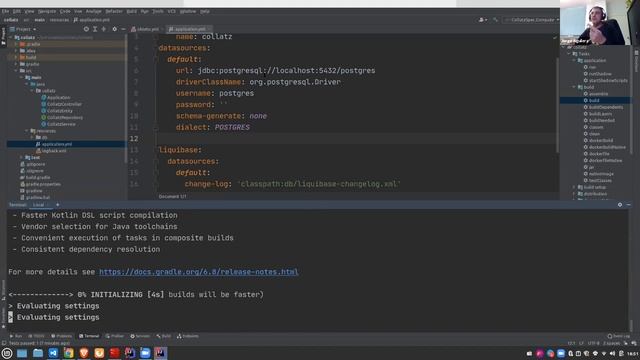Viewport: 640px width, 360px height.
Task: Open the File menu
Action: 5,11
